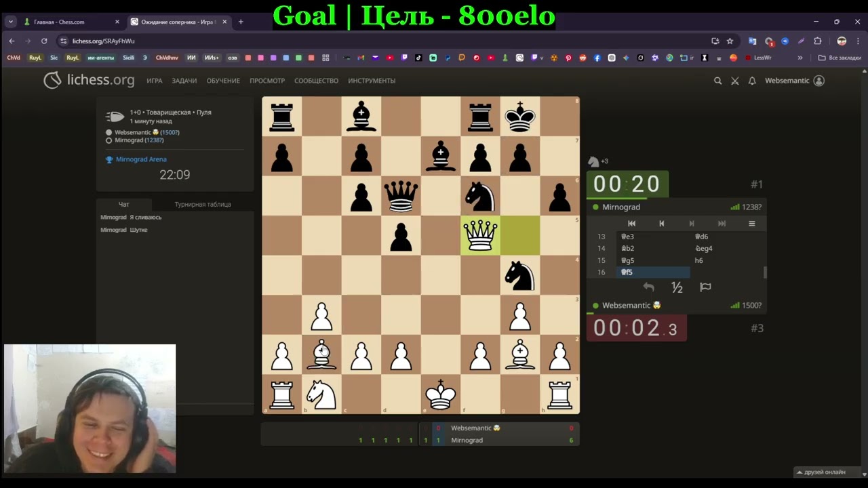Select move 13 Qd6 in move list
Image resolution: width=868 pixels, height=488 pixels.
(x=726, y=237)
